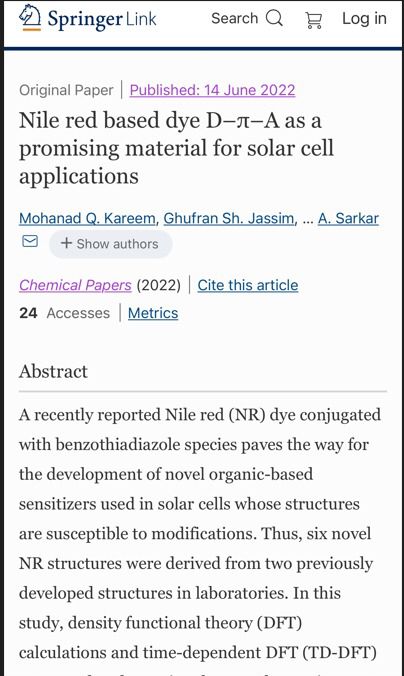Click the Log in link

(x=364, y=19)
